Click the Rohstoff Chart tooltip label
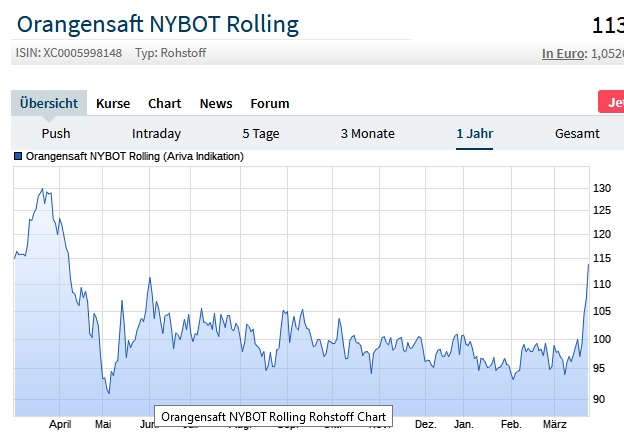The image size is (624, 440). pyautogui.click(x=274, y=415)
